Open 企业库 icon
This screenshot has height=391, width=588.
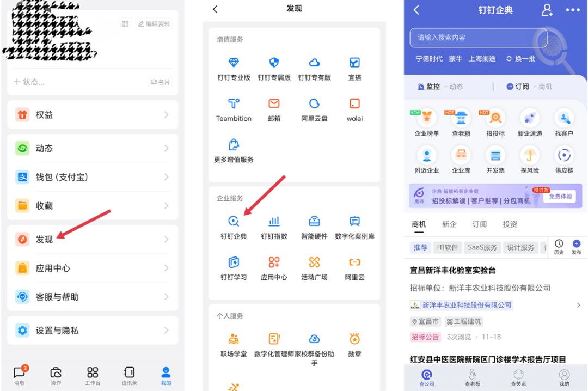coord(461,161)
